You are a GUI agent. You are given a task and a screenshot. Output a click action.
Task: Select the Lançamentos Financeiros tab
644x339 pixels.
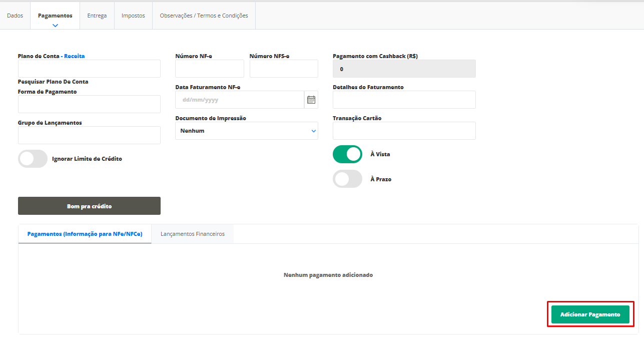(x=192, y=234)
